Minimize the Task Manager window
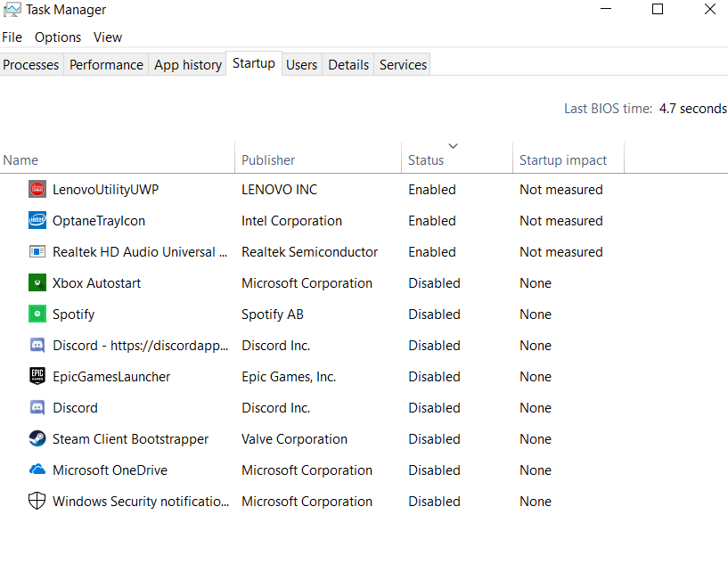This screenshot has width=728, height=572. tap(606, 9)
